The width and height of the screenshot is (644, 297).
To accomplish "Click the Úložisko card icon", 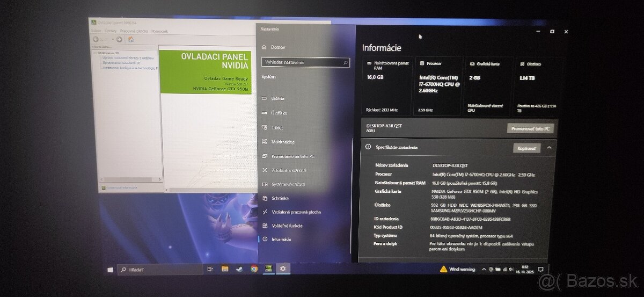I will tap(522, 63).
